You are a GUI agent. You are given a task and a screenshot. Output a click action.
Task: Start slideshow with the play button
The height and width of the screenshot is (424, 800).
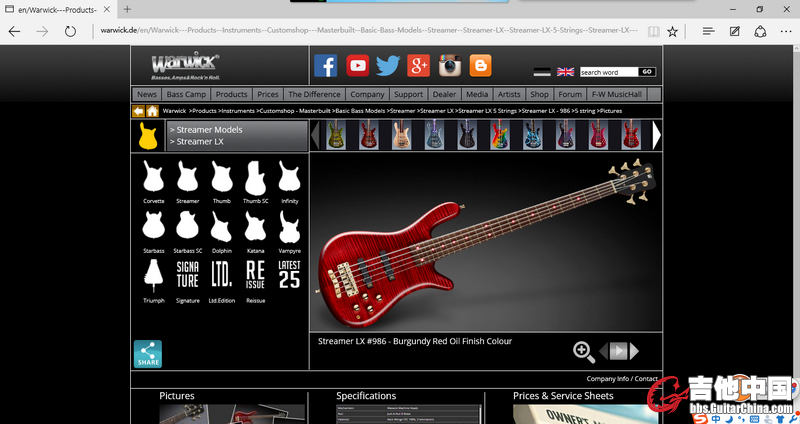point(618,351)
